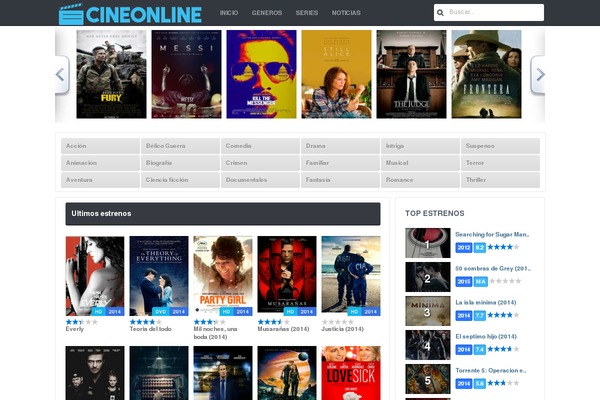Click star rating under Teoría del todo
Image resolution: width=600 pixels, height=400 pixels.
[145, 322]
